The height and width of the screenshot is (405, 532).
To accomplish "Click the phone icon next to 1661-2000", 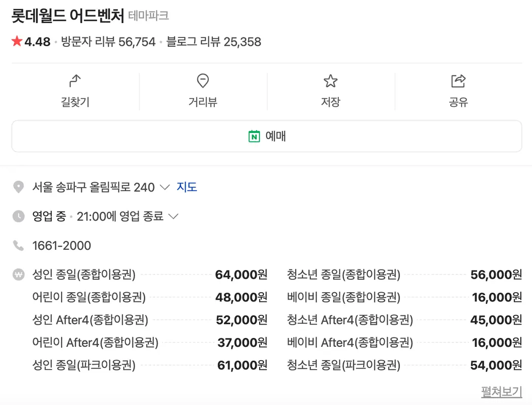I will [18, 245].
